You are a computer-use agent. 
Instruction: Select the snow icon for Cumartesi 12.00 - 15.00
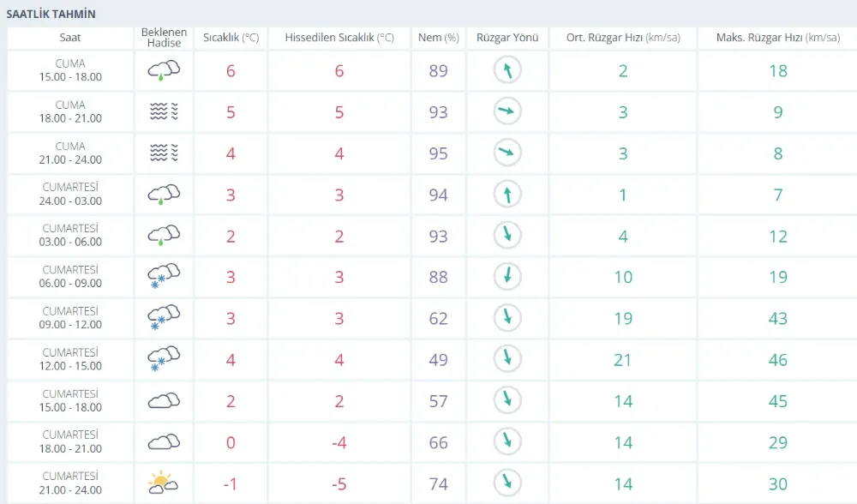pyautogui.click(x=164, y=359)
